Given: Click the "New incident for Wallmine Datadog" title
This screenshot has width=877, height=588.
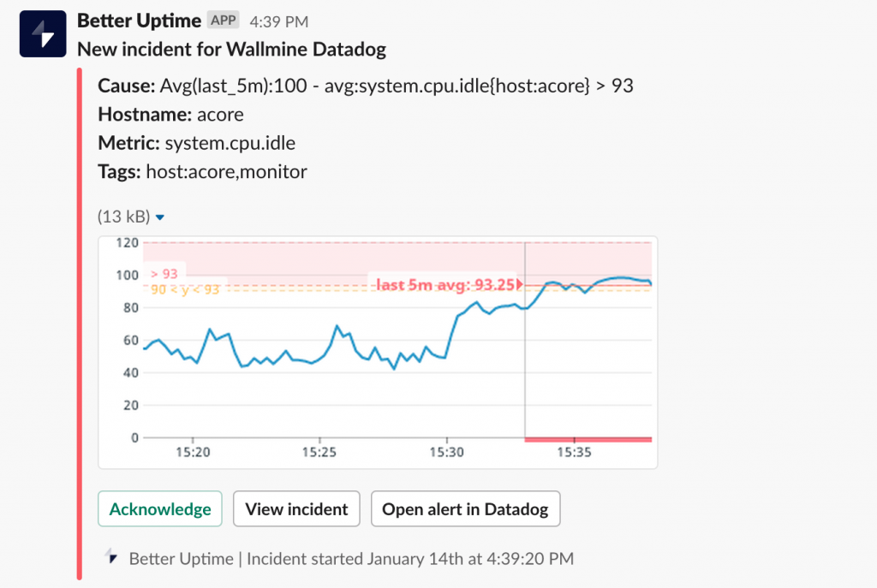Looking at the screenshot, I should [231, 50].
